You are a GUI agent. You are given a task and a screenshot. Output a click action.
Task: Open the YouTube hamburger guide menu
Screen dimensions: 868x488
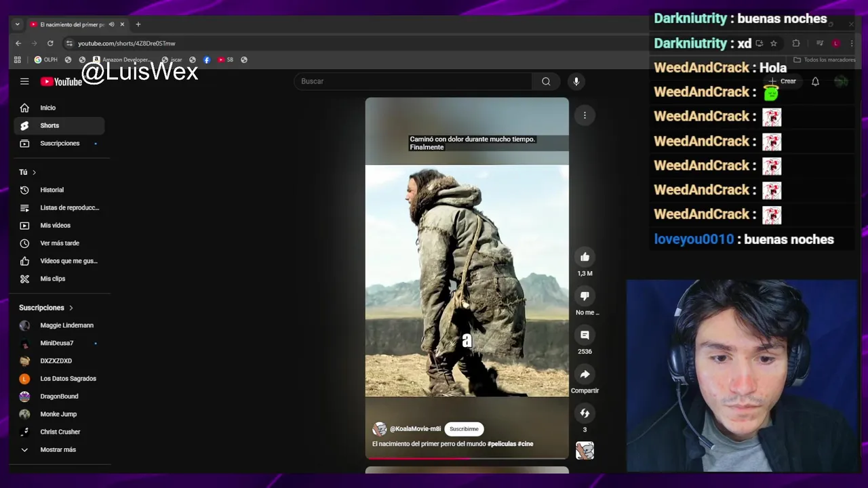24,81
